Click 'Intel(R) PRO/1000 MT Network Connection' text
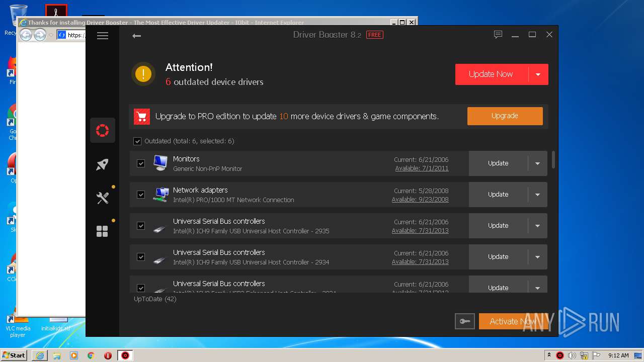The width and height of the screenshot is (644, 362). 233,200
